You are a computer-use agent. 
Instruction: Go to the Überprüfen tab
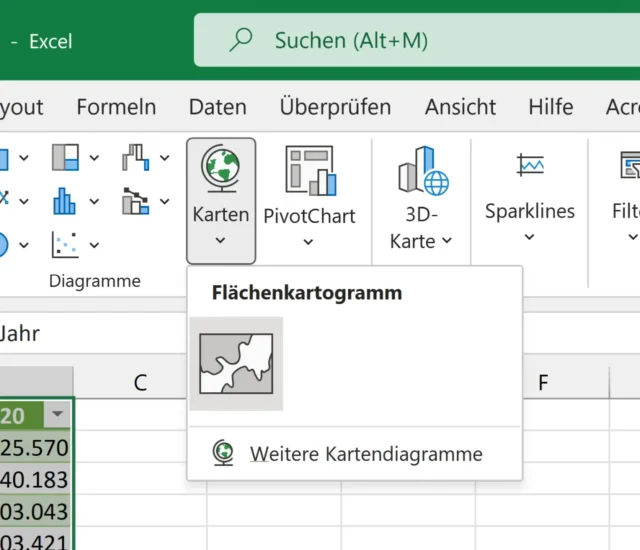click(x=335, y=106)
